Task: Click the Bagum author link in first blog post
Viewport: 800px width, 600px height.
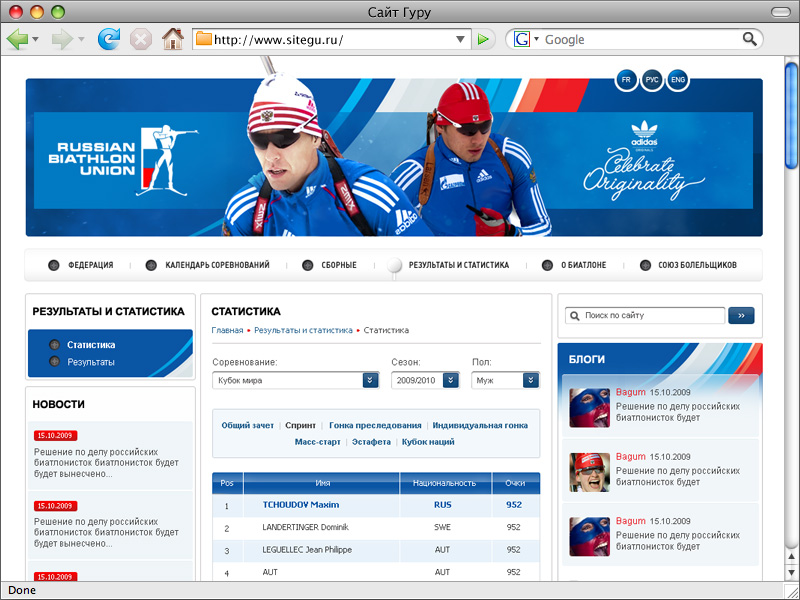Action: point(631,392)
